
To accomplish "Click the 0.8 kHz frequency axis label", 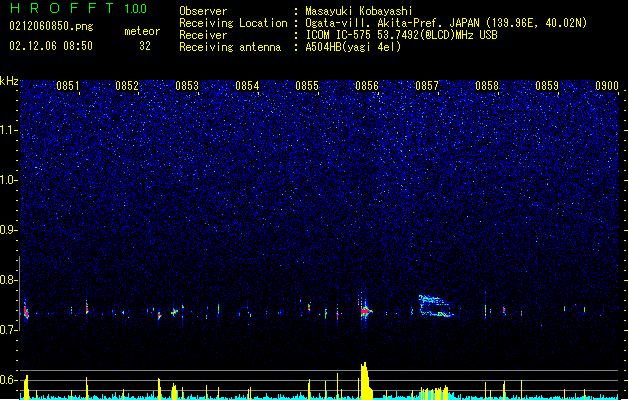I will tap(9, 280).
